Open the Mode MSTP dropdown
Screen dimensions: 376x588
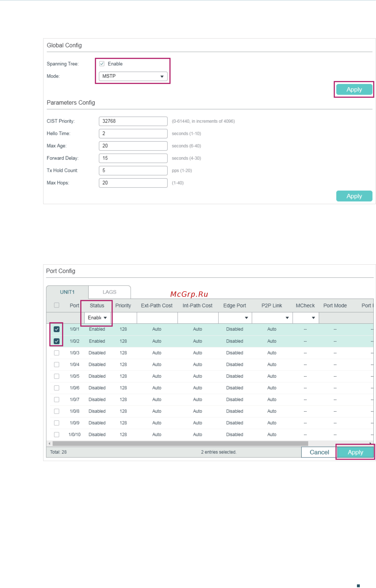tap(133, 76)
